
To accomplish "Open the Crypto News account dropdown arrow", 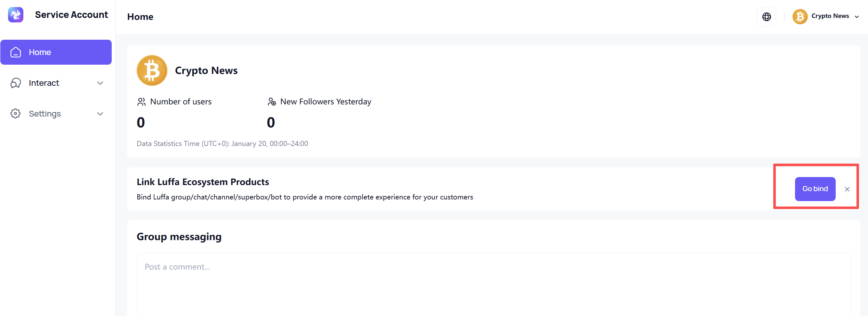I will pos(856,17).
